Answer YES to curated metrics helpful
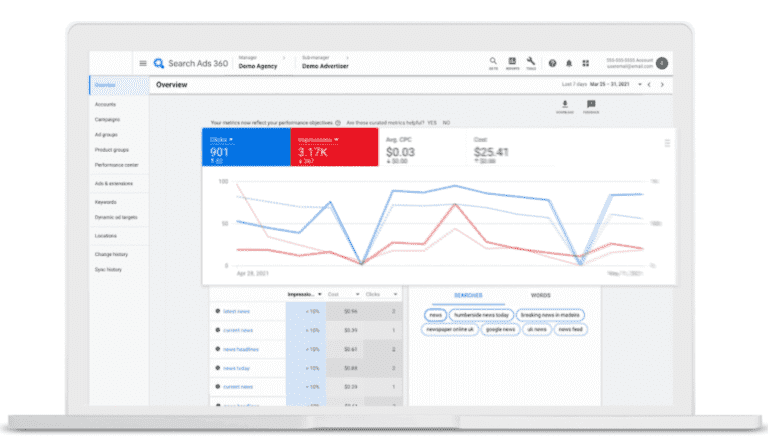 click(432, 123)
